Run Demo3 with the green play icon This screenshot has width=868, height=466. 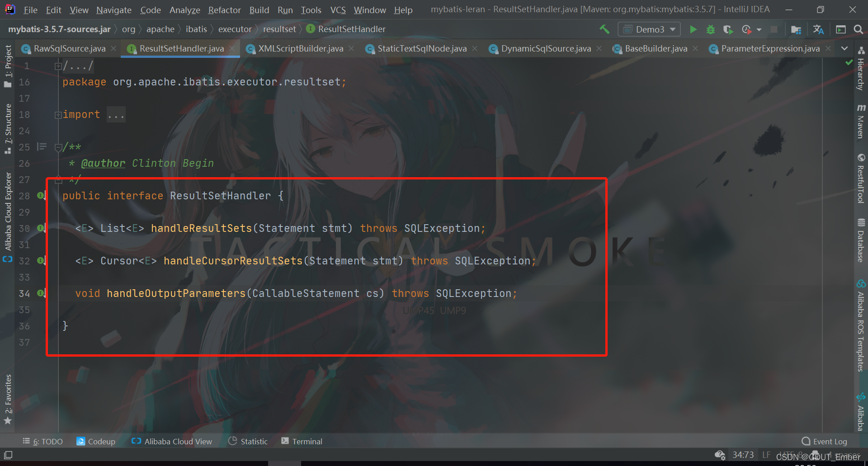693,29
